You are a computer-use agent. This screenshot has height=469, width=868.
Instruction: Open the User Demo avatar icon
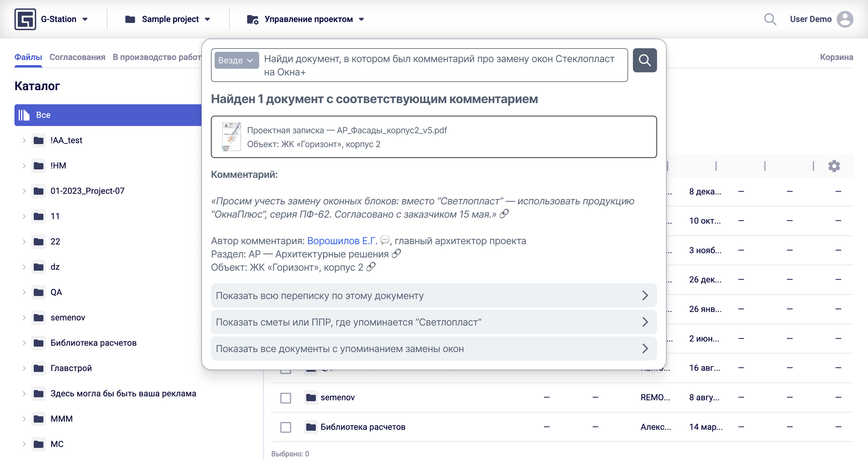coord(845,19)
